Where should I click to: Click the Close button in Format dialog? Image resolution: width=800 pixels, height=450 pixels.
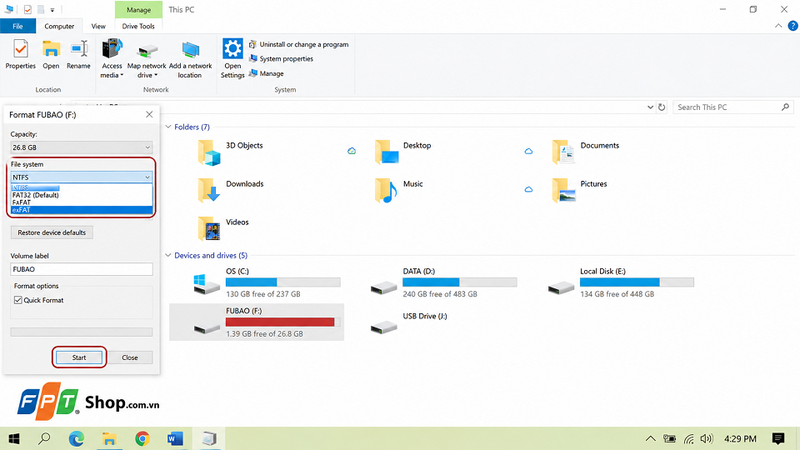[130, 357]
